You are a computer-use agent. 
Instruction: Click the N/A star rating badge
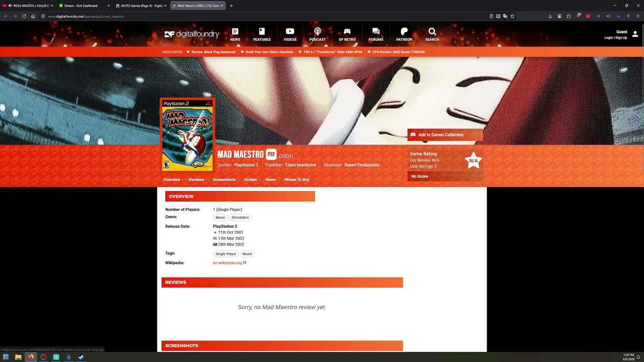click(x=473, y=160)
